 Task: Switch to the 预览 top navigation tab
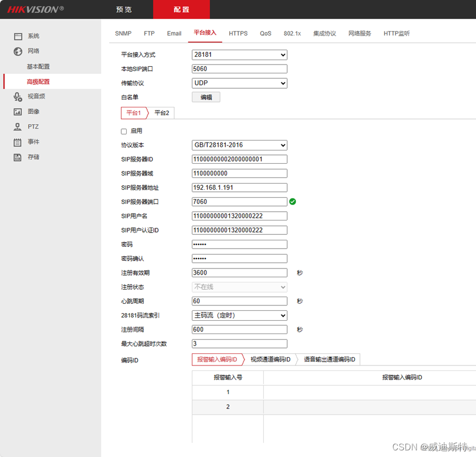click(124, 9)
